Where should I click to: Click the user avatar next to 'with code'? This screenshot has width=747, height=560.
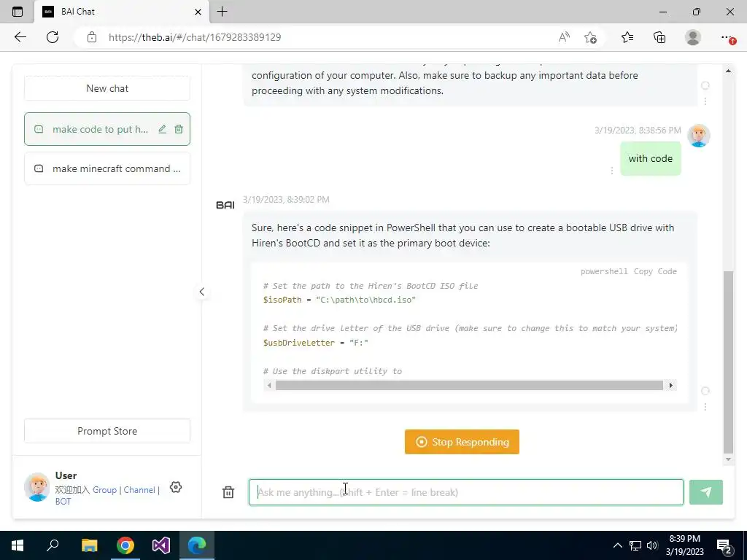(698, 136)
